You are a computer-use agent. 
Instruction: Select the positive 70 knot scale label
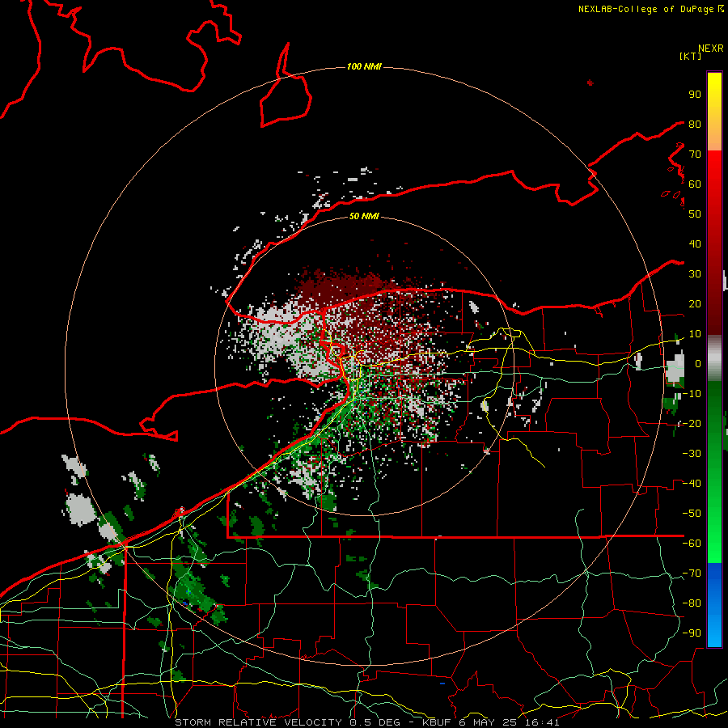coord(695,154)
